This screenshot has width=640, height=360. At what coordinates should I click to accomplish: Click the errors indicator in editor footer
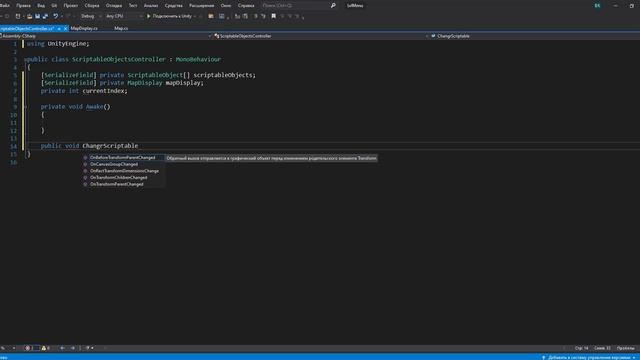coord(28,348)
